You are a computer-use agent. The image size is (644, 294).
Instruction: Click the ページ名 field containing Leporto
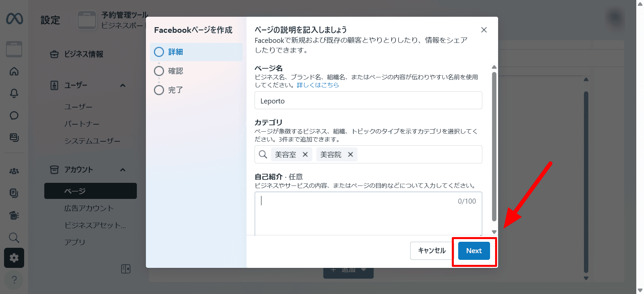pos(368,100)
